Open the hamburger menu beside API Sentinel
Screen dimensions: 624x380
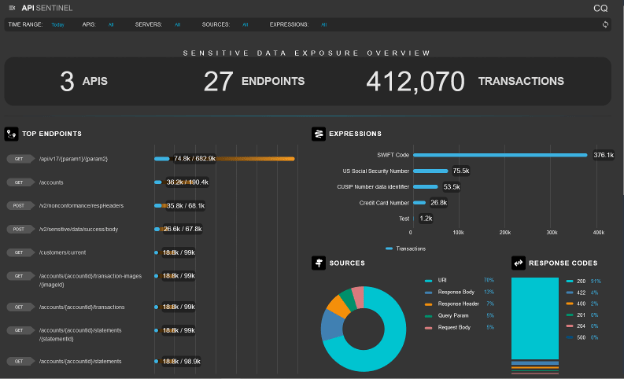[x=12, y=8]
